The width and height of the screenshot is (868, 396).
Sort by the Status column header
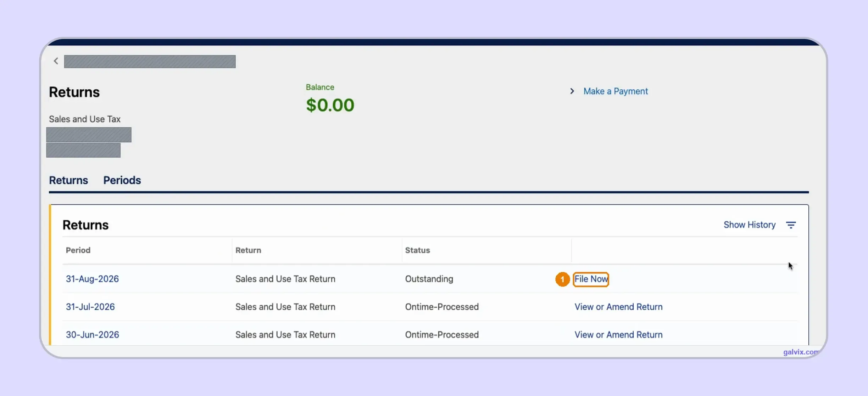pyautogui.click(x=417, y=250)
